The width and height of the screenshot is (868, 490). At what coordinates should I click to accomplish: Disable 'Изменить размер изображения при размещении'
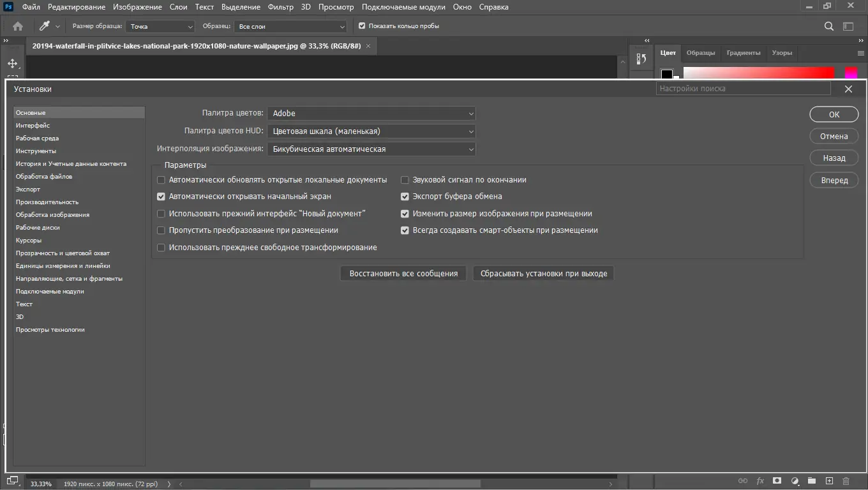[405, 214]
